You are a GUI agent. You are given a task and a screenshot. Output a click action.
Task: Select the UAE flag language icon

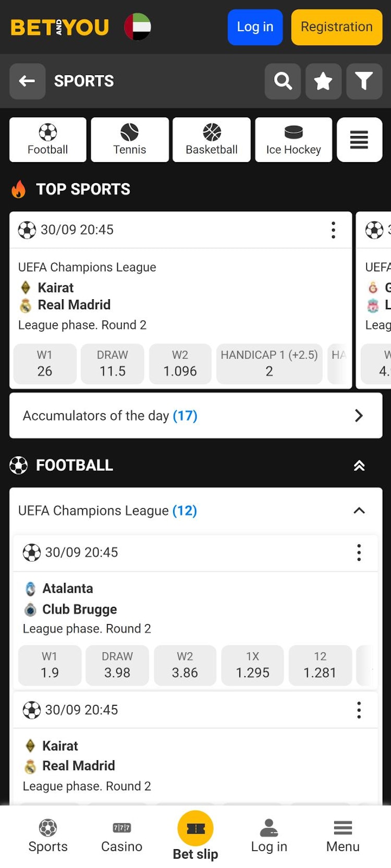138,27
